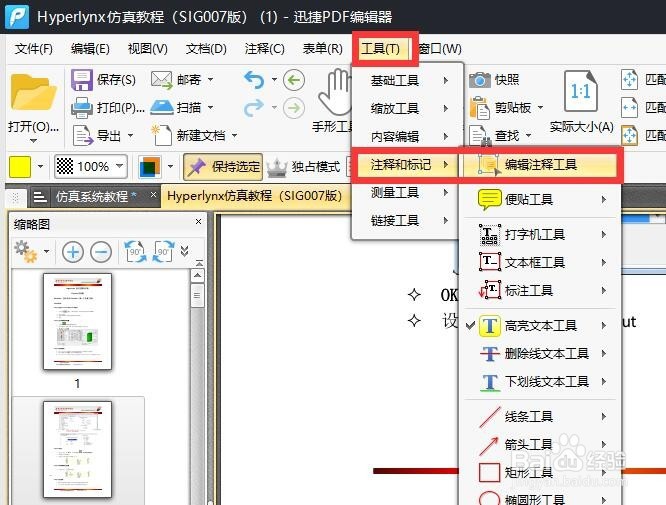Select Sticky Note tool (便贴工具)
Screen dimensions: 666x505
pos(540,200)
